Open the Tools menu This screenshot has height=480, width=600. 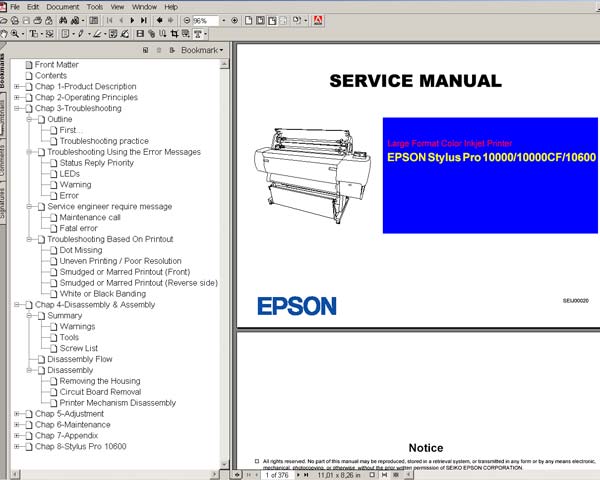pyautogui.click(x=95, y=7)
